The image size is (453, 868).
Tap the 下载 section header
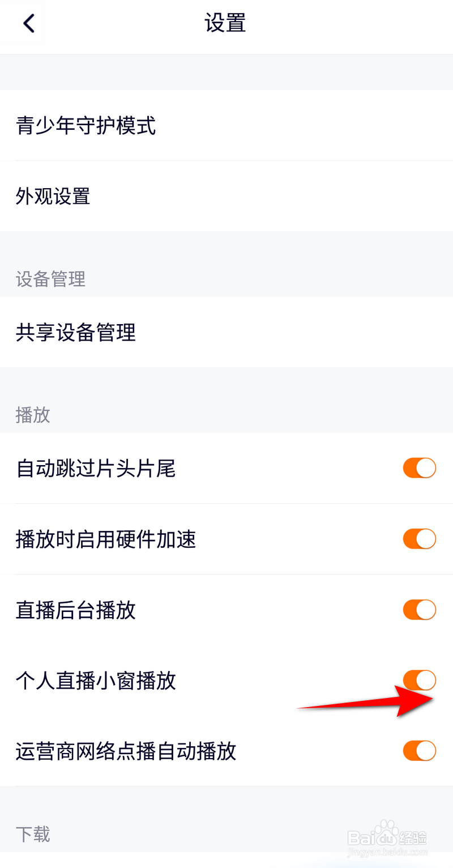tap(33, 834)
